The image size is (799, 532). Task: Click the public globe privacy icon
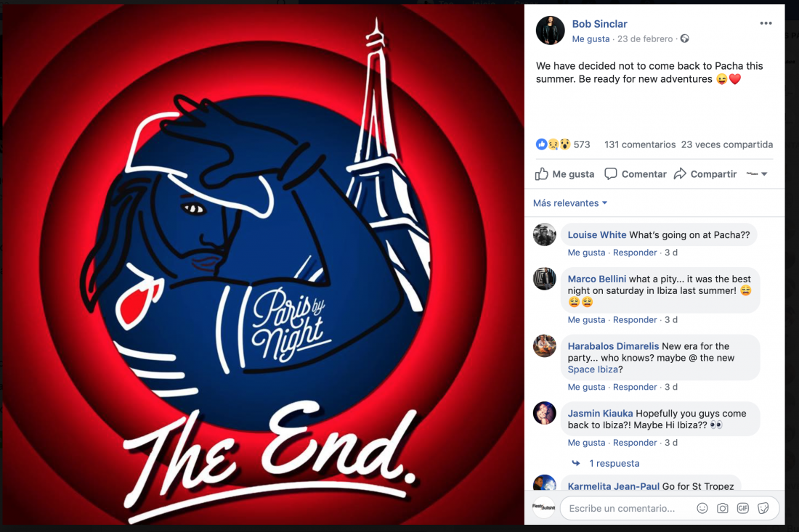684,38
